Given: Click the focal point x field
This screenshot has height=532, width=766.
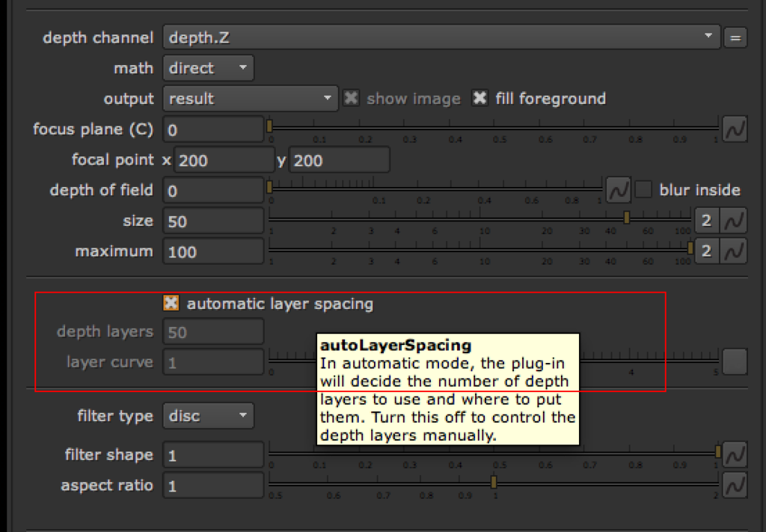Looking at the screenshot, I should click(224, 160).
